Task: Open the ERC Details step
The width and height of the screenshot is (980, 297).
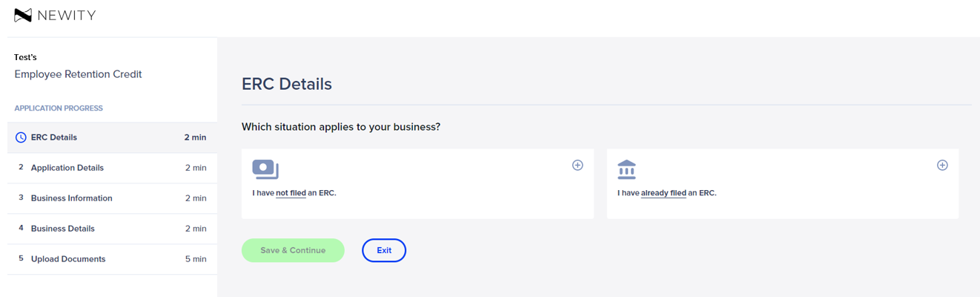Action: coord(112,137)
